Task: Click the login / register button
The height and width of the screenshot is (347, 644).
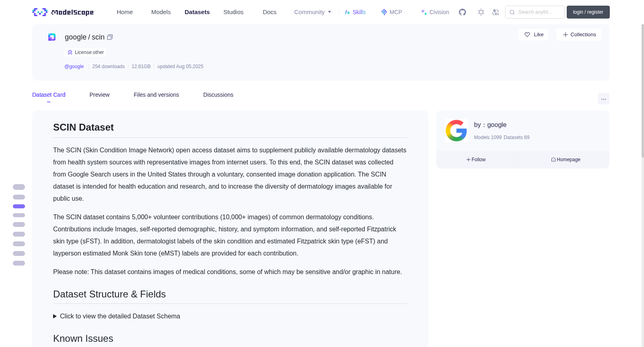Action: coord(588,12)
